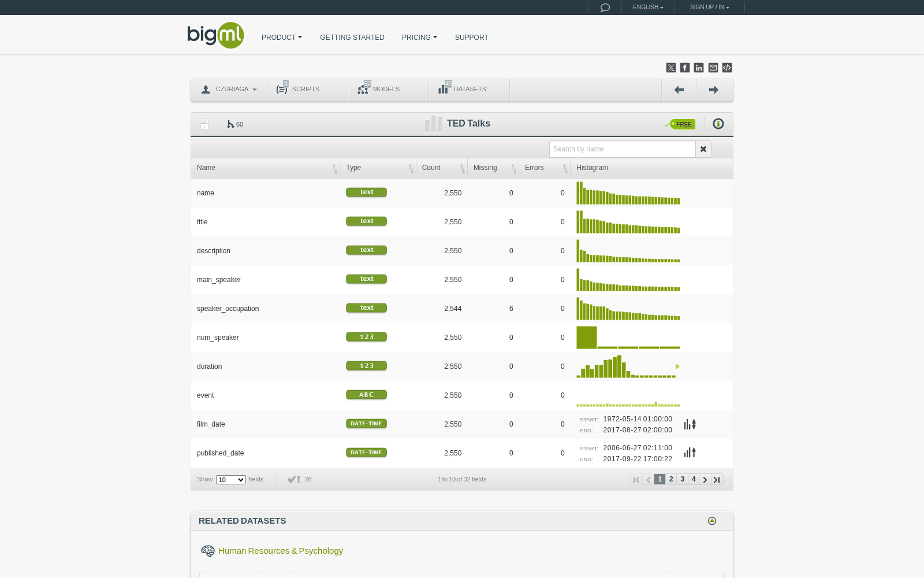The width and height of the screenshot is (924, 578).
Task: Share dataset on Facebook
Action: point(685,68)
